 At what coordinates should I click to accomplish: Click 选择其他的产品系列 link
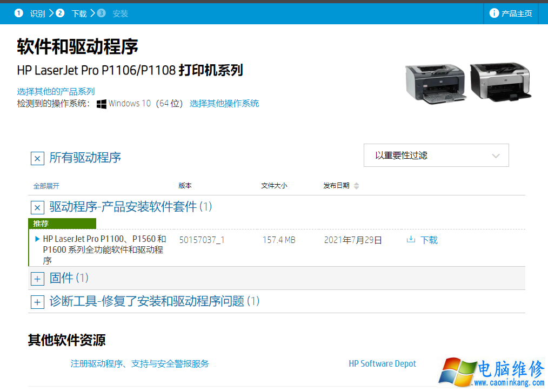pos(56,91)
